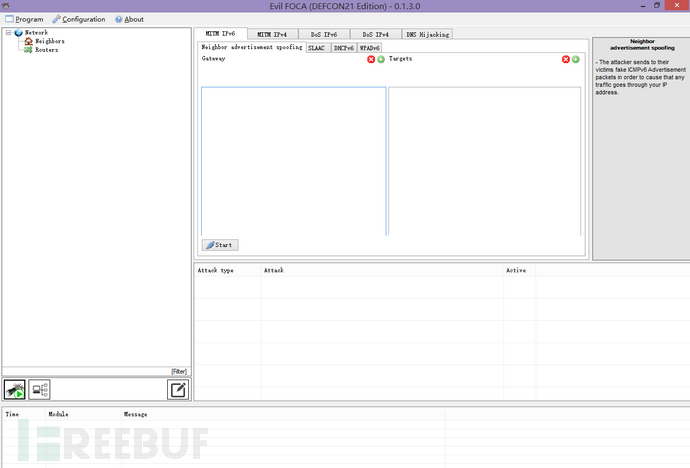Remove target with red X icon

[566, 59]
